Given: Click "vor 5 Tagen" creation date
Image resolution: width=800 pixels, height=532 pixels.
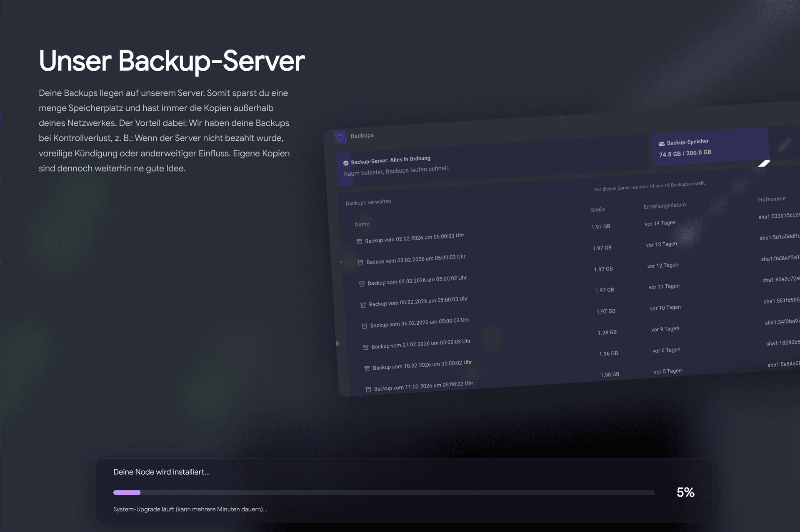Looking at the screenshot, I should pos(667,371).
